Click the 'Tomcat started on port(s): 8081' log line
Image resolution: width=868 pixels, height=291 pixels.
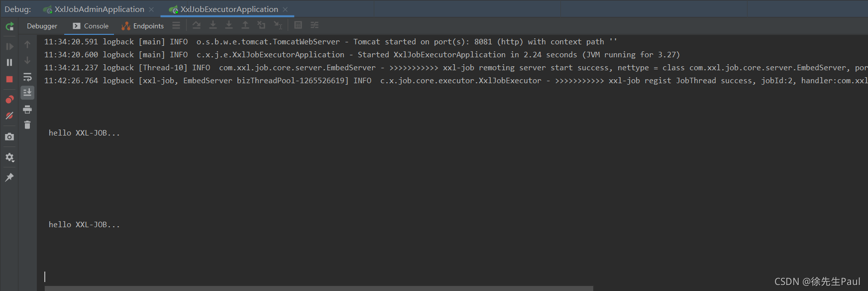330,42
